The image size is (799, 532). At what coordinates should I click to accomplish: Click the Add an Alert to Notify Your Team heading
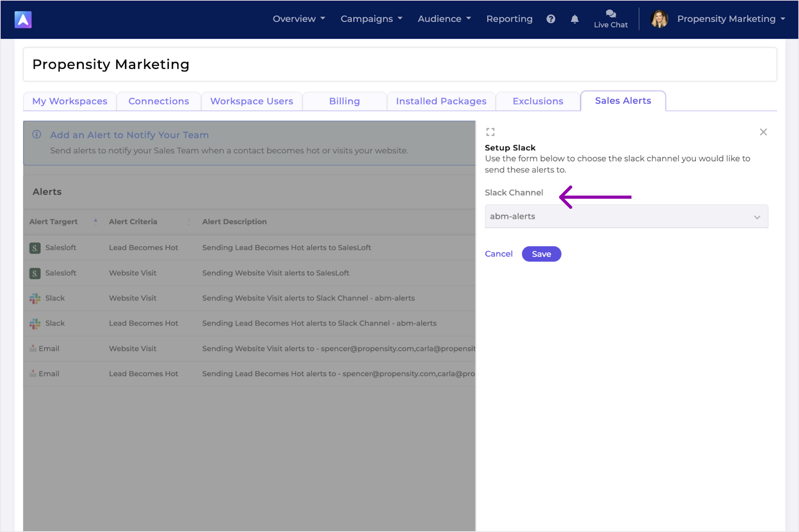coord(129,135)
